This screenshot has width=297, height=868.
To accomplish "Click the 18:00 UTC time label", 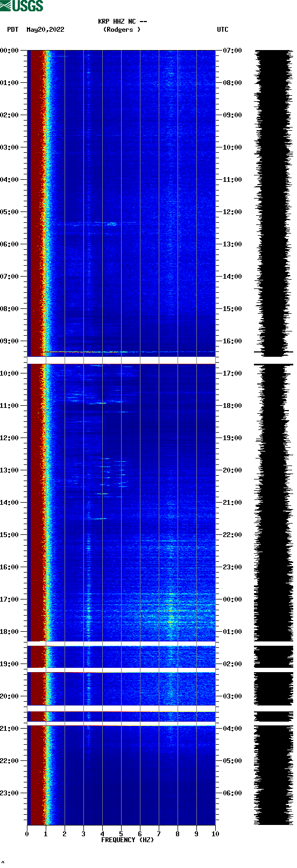I will click(232, 406).
